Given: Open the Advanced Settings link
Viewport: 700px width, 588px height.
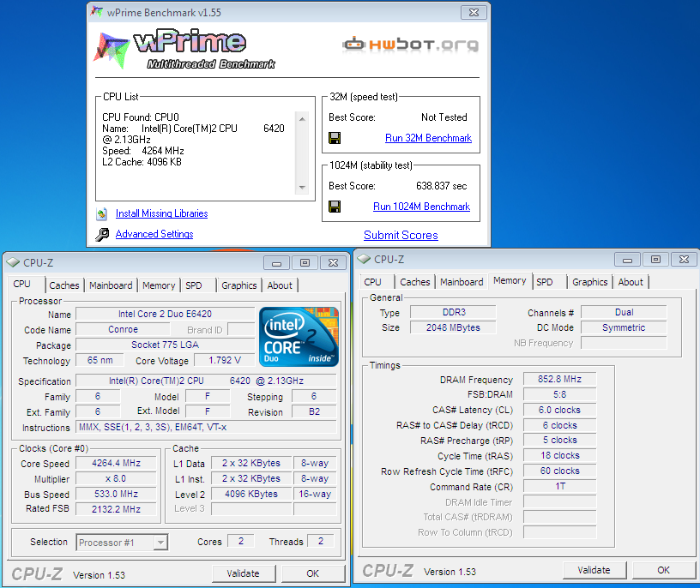Looking at the screenshot, I should point(154,234).
